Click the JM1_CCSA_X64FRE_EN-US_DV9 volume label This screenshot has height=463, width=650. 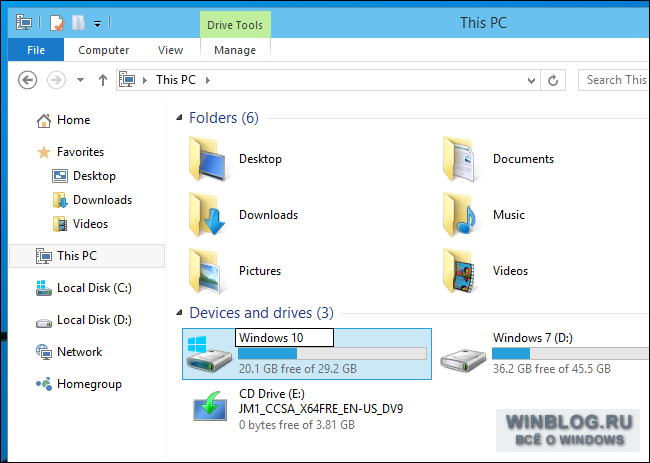pos(321,409)
